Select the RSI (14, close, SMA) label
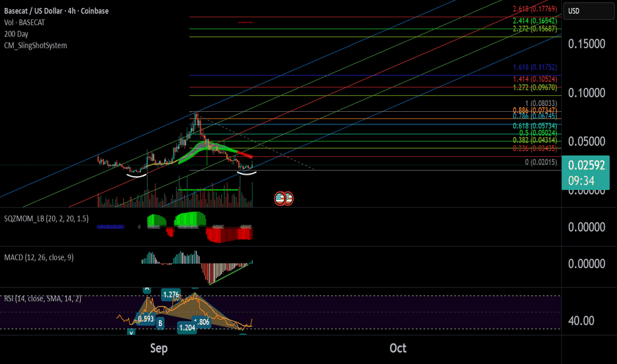617x364 pixels. 42,298
